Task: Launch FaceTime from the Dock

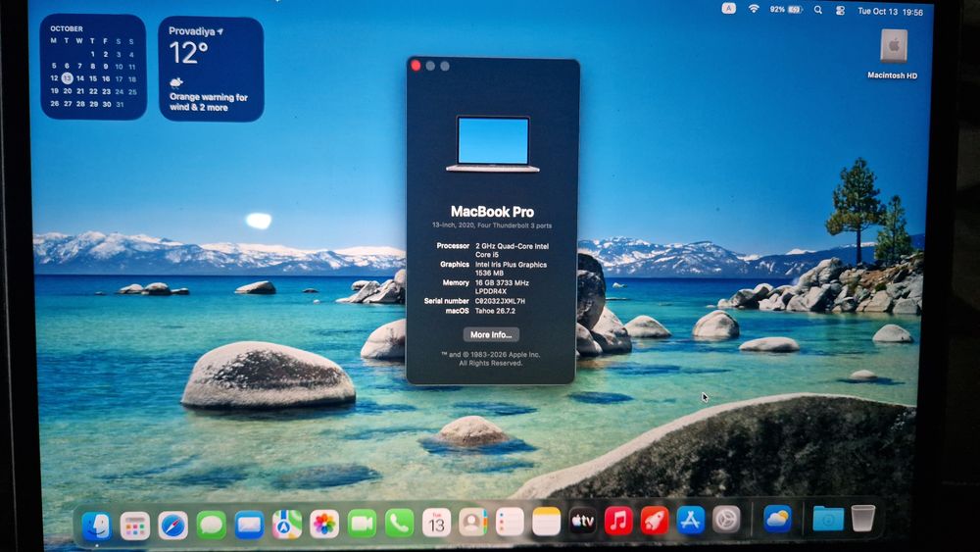Action: click(x=362, y=524)
